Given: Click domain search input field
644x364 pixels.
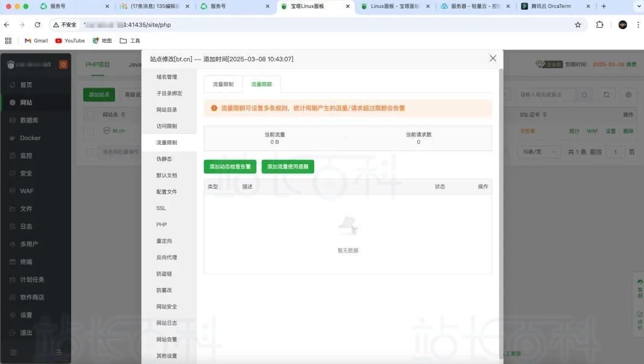Looking at the screenshot, I should pos(546,95).
